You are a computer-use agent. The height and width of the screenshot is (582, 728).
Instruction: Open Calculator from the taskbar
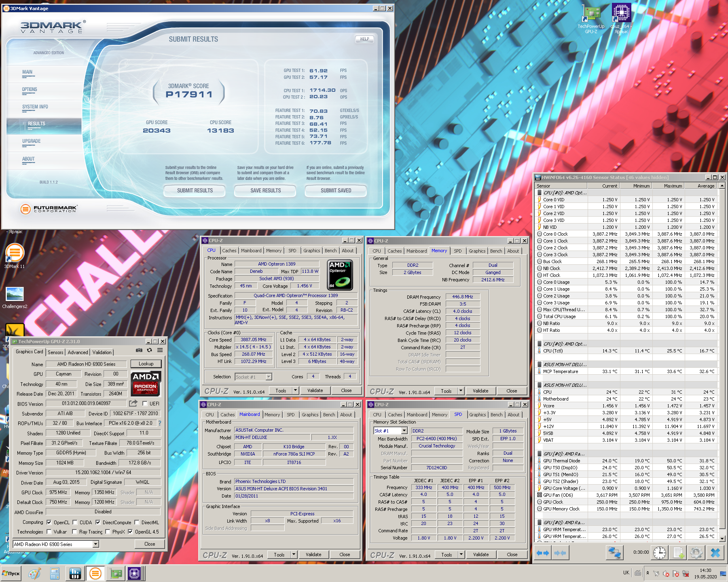(x=55, y=574)
